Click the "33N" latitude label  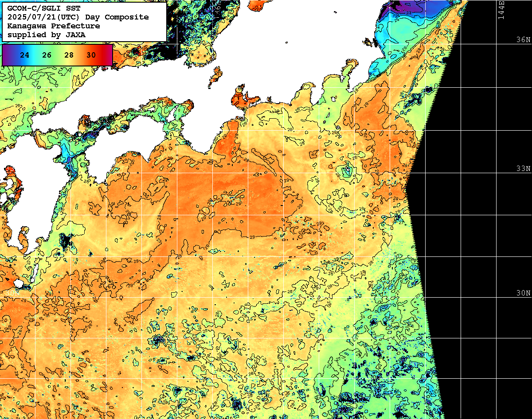pyautogui.click(x=523, y=168)
